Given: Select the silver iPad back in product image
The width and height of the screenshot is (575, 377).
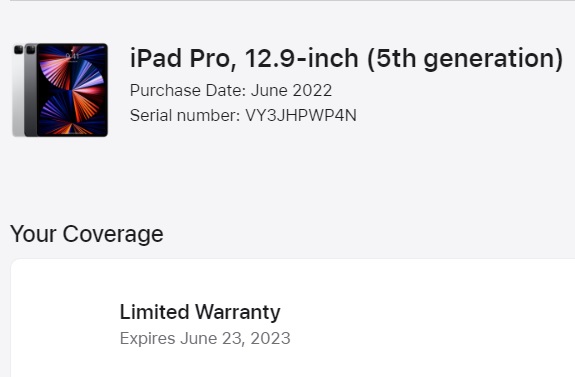Looking at the screenshot, I should tap(18, 90).
